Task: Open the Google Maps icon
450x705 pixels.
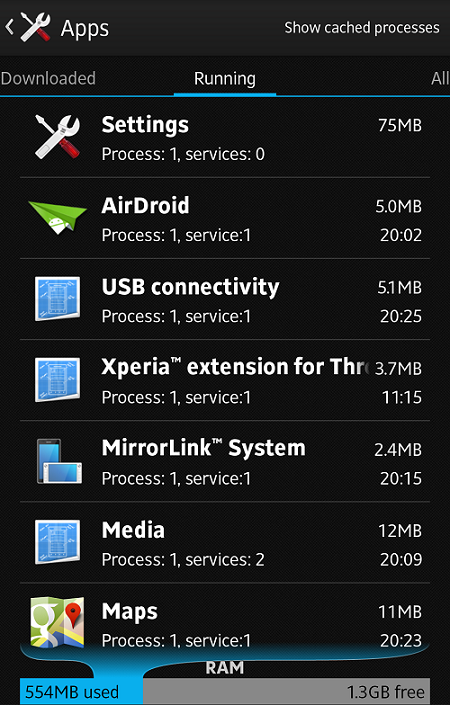Action: coord(58,622)
